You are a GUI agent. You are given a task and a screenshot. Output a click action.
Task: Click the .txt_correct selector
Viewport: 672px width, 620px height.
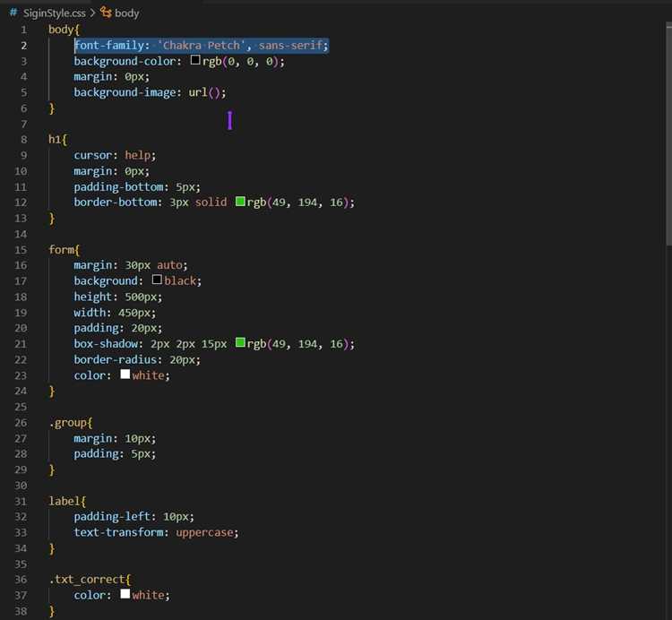click(x=87, y=580)
